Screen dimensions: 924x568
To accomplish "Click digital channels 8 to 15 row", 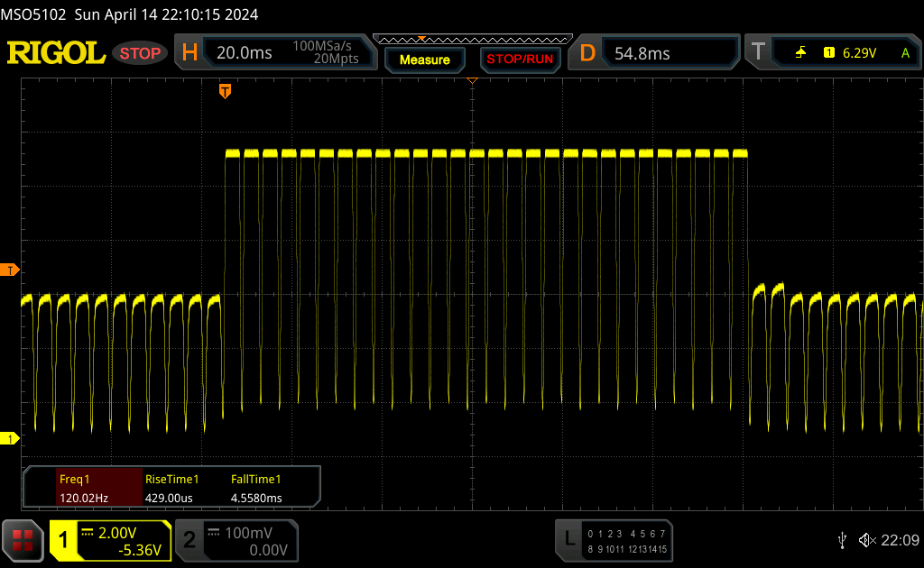I will tap(626, 549).
